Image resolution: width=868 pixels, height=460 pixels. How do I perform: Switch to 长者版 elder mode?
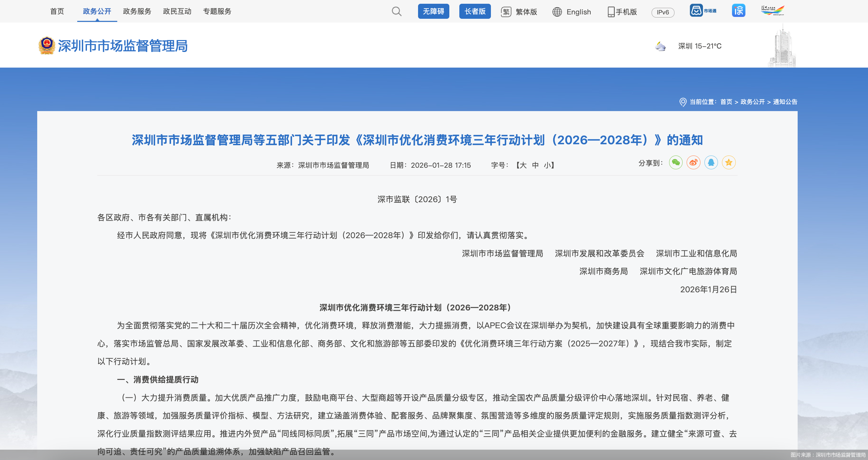475,11
